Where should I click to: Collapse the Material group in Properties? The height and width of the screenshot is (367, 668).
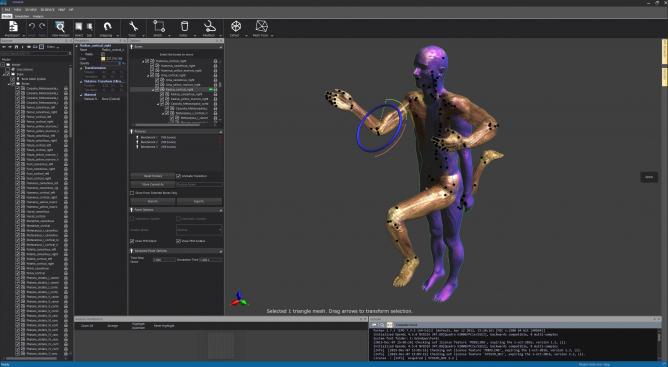81,95
